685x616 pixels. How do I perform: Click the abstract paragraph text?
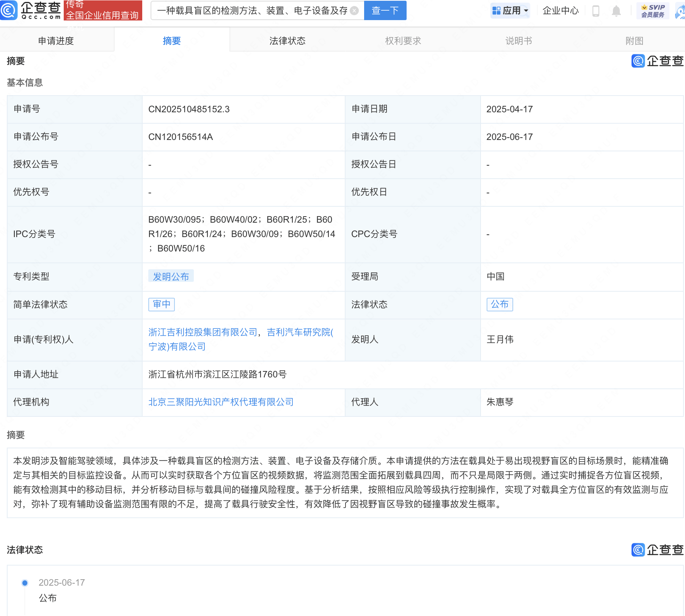pyautogui.click(x=341, y=482)
